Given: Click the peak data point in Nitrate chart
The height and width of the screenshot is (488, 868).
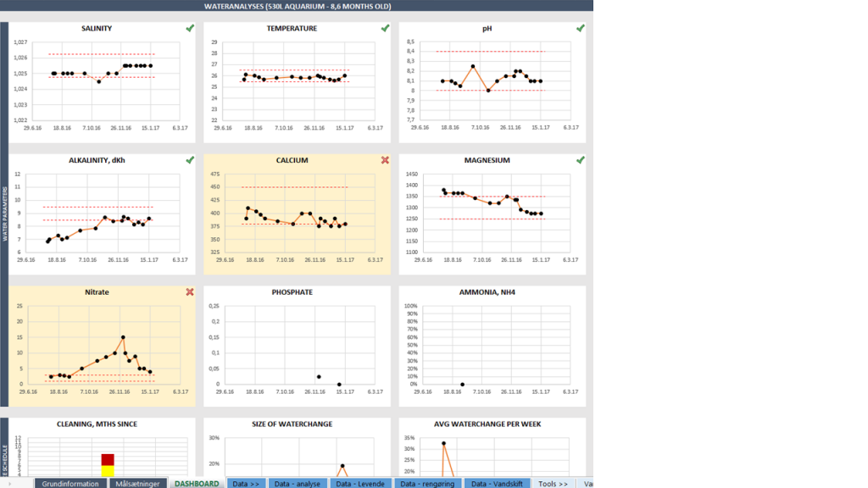Looking at the screenshot, I should (123, 337).
